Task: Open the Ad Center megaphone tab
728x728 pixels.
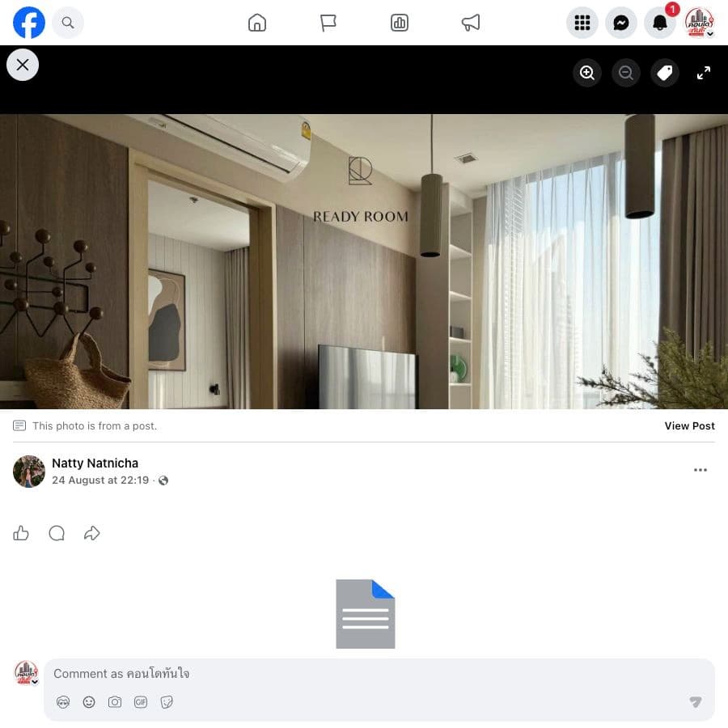Action: pos(470,23)
